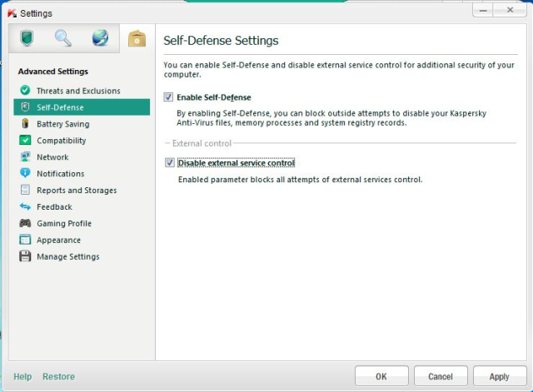Image resolution: width=533 pixels, height=392 pixels.
Task: Select the Appearance settings item
Action: tap(58, 241)
